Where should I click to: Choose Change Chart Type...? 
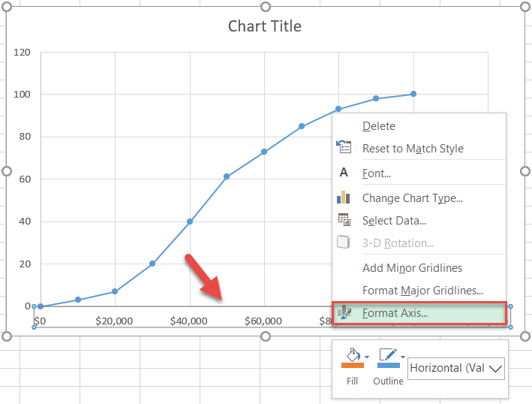coord(419,198)
